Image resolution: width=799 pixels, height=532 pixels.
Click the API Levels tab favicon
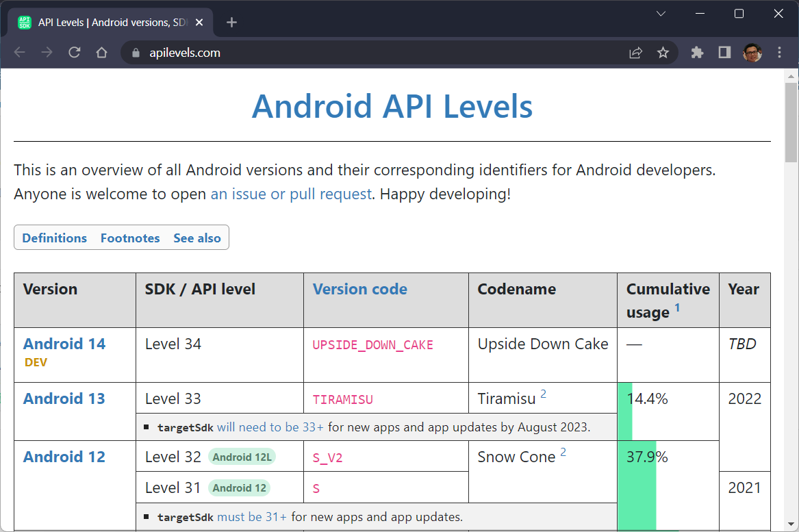(25, 23)
